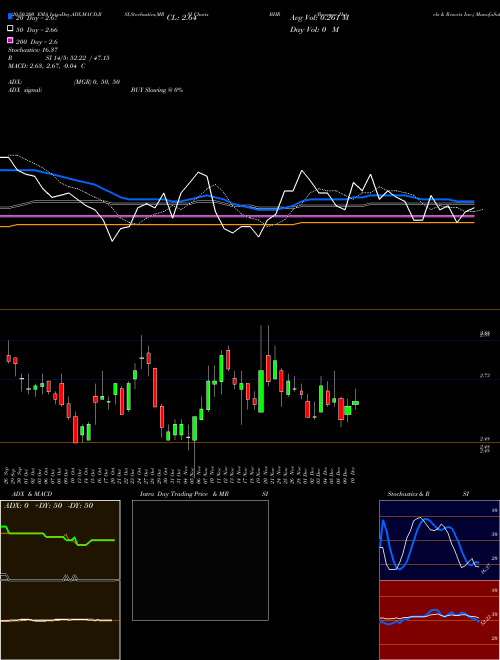Click the 'Intra Day Trading Price & MR' title
Viewport: 500px width, 660px height.
point(184,494)
